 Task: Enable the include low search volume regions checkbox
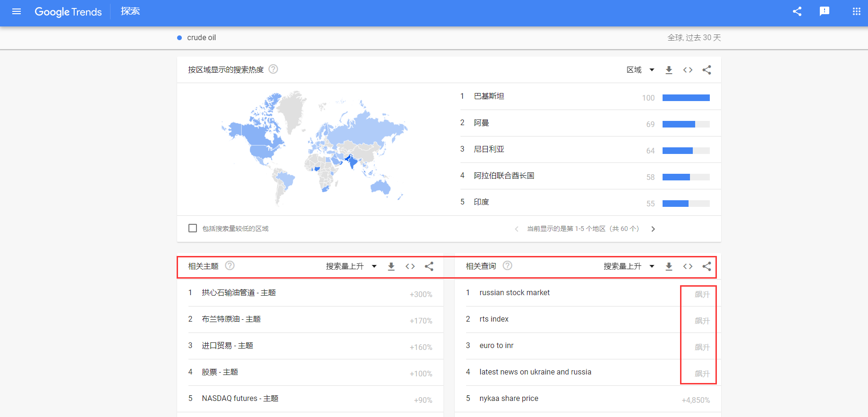[193, 228]
